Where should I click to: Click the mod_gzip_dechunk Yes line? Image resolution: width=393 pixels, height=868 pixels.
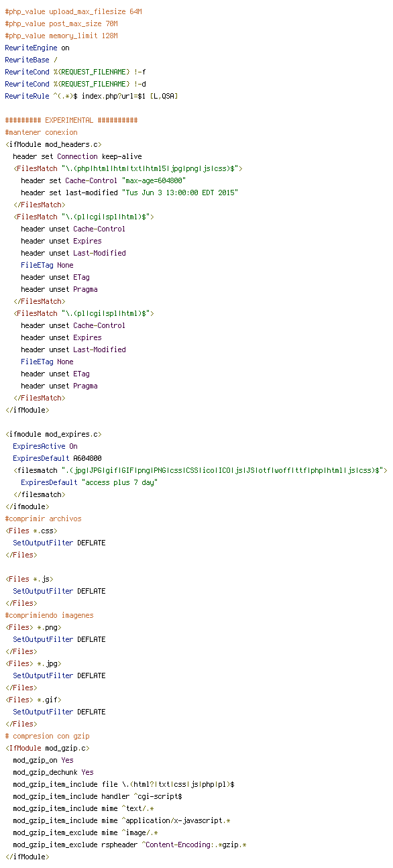(x=53, y=772)
